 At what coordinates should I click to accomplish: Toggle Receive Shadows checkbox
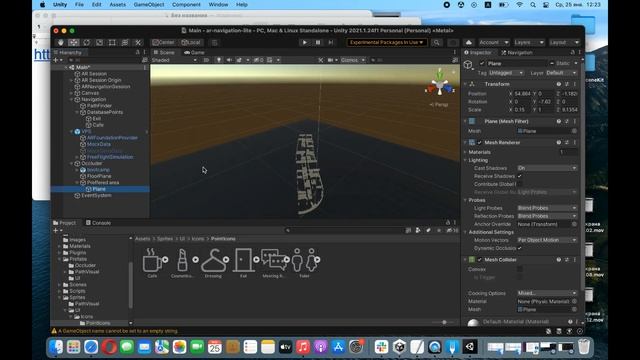coord(520,176)
